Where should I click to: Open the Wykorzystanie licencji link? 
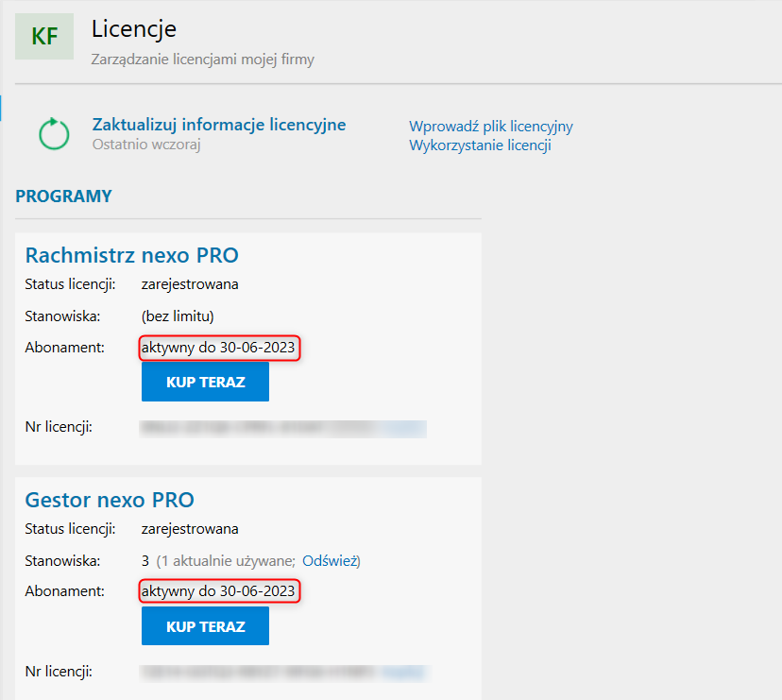click(x=480, y=145)
